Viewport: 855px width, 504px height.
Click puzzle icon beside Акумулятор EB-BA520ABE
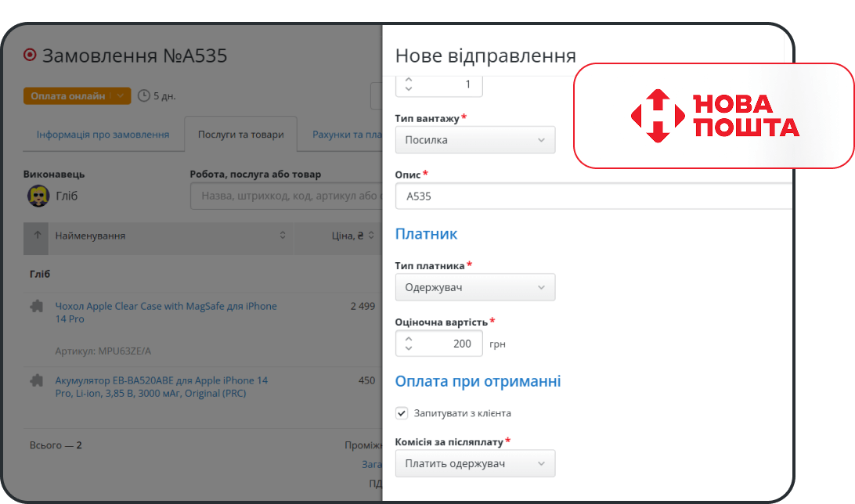coord(36,381)
